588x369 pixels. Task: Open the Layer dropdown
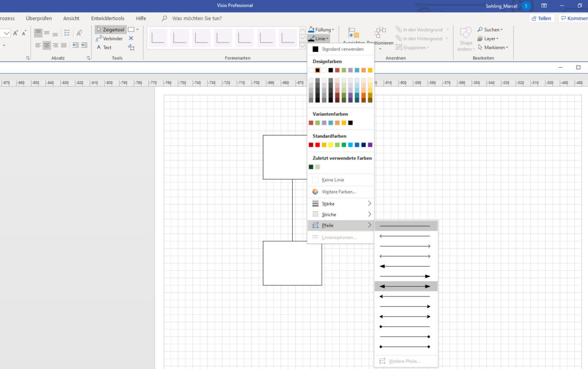pyautogui.click(x=489, y=38)
